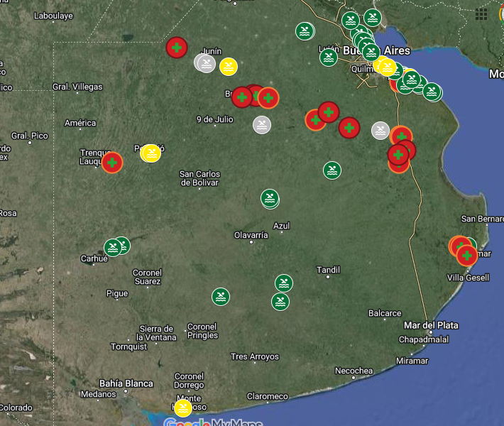
Task: Select gray swimmer marker south of Quilmes
Action: [380, 131]
